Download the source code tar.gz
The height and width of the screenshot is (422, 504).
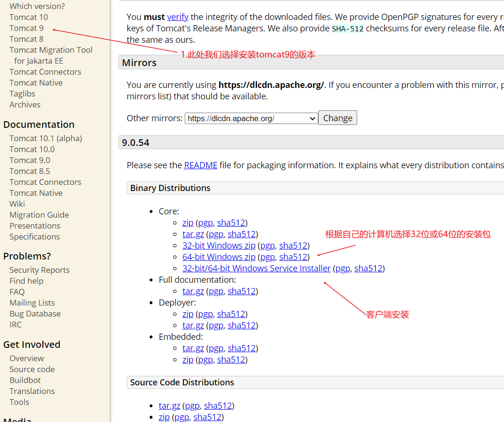tap(170, 405)
